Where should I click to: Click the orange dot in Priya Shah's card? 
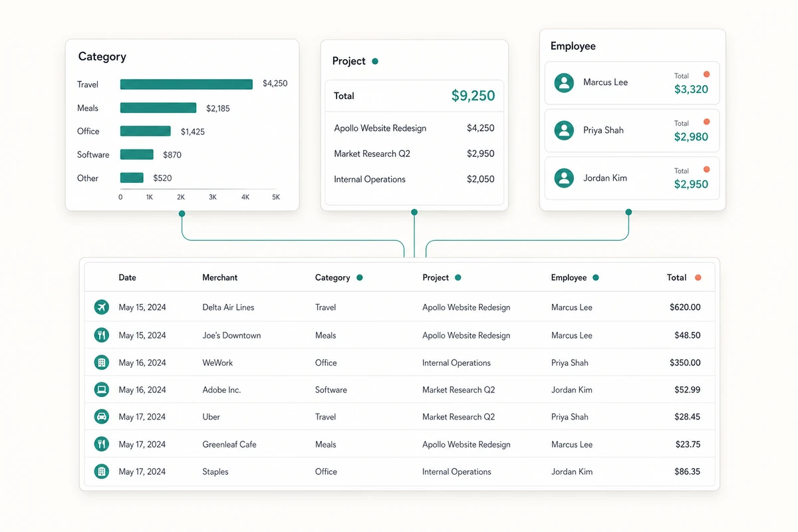click(x=706, y=122)
